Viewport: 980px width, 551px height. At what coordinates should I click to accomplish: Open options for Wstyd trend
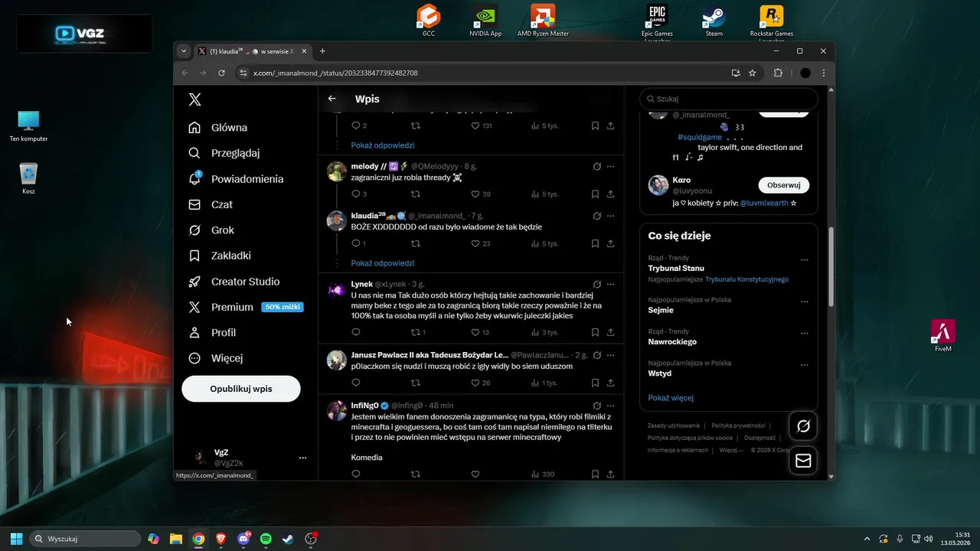click(x=804, y=365)
